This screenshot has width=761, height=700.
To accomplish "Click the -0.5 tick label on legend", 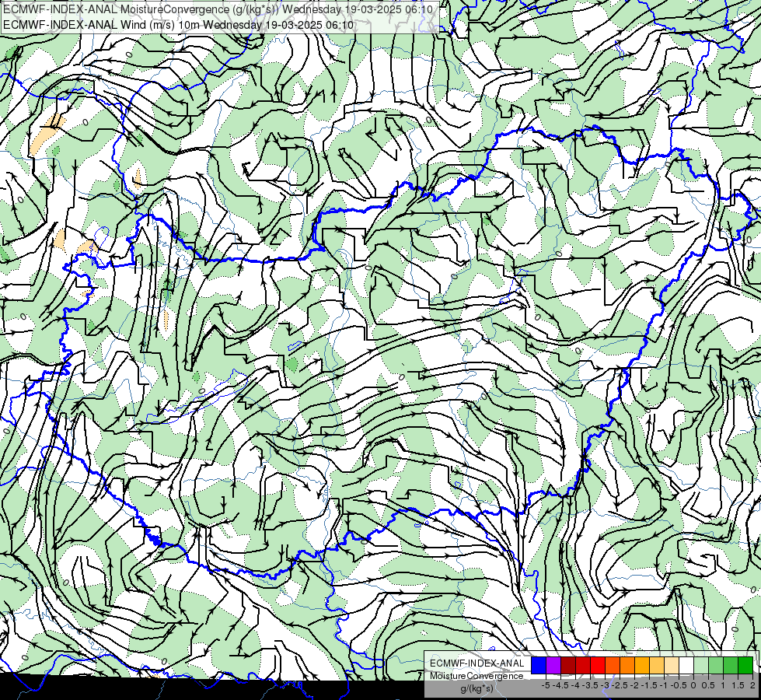I will point(679,685).
